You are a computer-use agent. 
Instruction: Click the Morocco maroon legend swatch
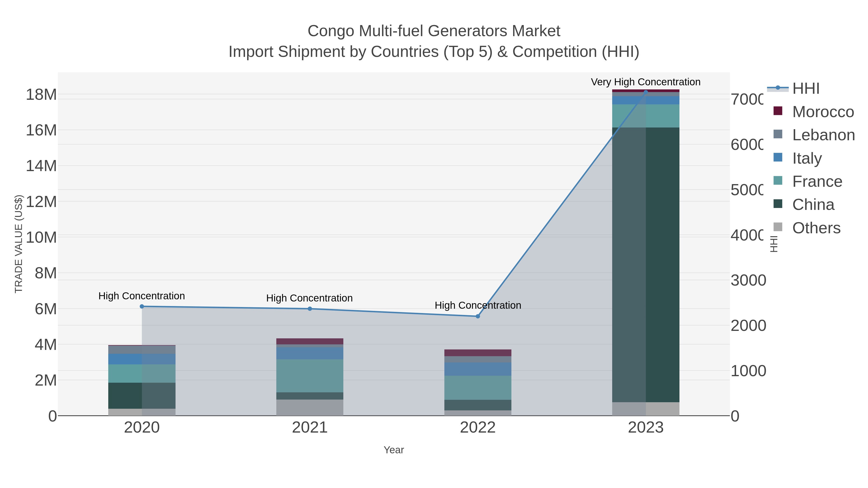point(778,111)
